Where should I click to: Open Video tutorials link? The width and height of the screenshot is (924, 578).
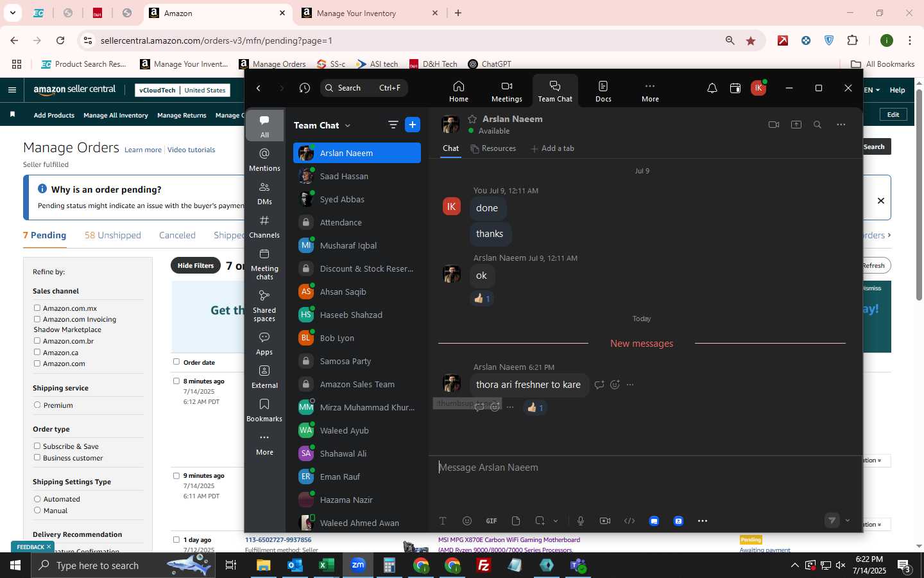click(x=191, y=150)
